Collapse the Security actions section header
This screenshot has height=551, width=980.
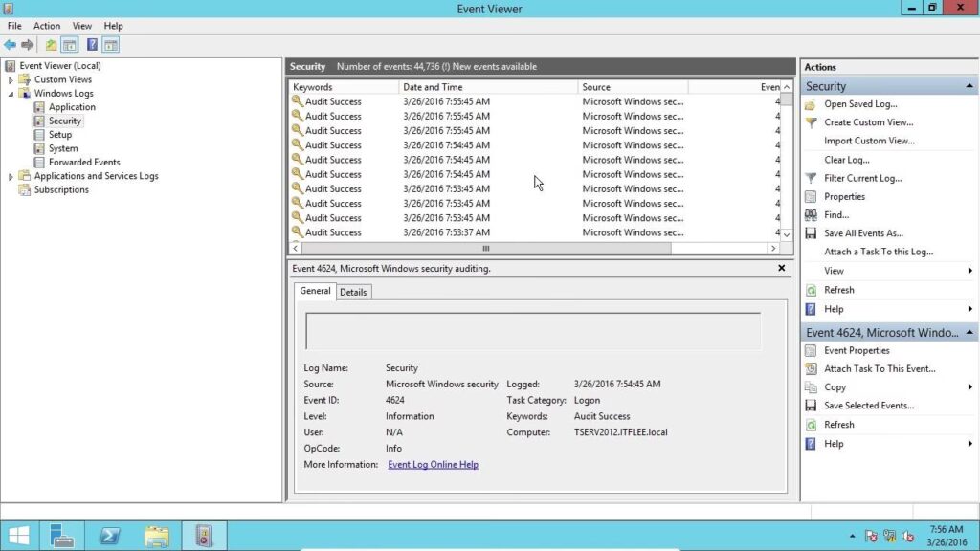tap(970, 86)
